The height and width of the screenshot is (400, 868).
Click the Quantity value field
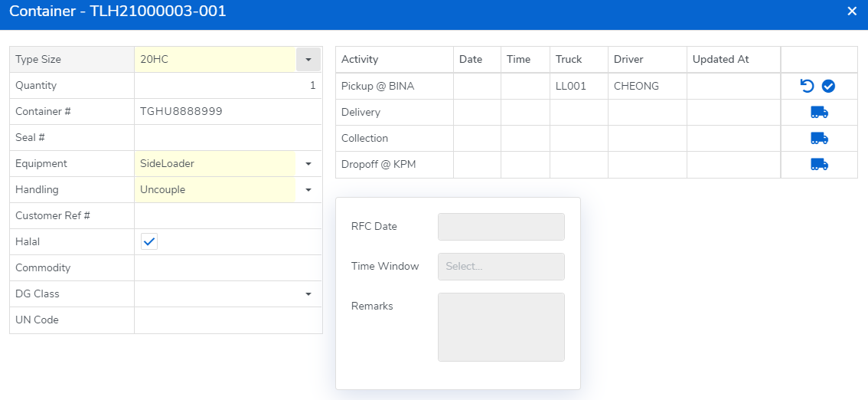click(227, 86)
